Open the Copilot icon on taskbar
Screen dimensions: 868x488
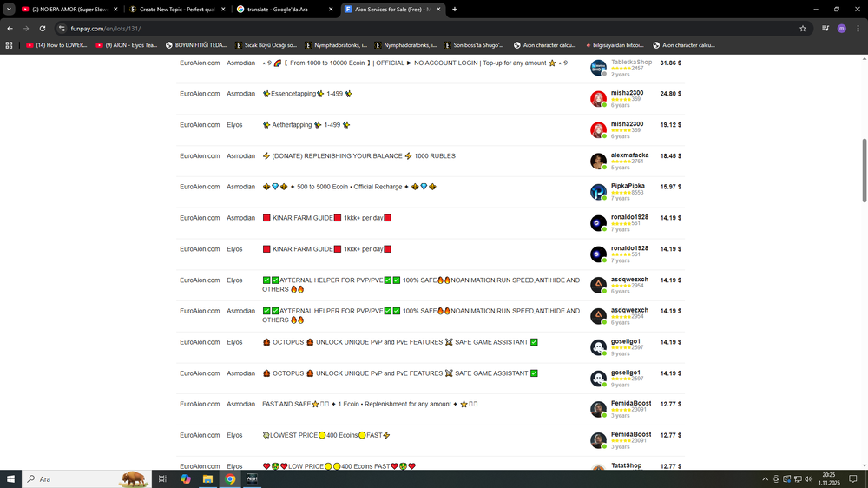coord(186,479)
